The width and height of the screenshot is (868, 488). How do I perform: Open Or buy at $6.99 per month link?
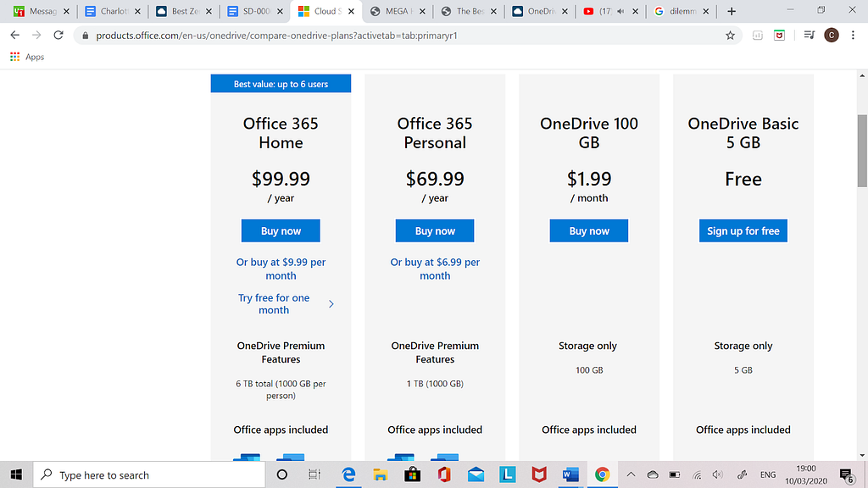(x=435, y=269)
